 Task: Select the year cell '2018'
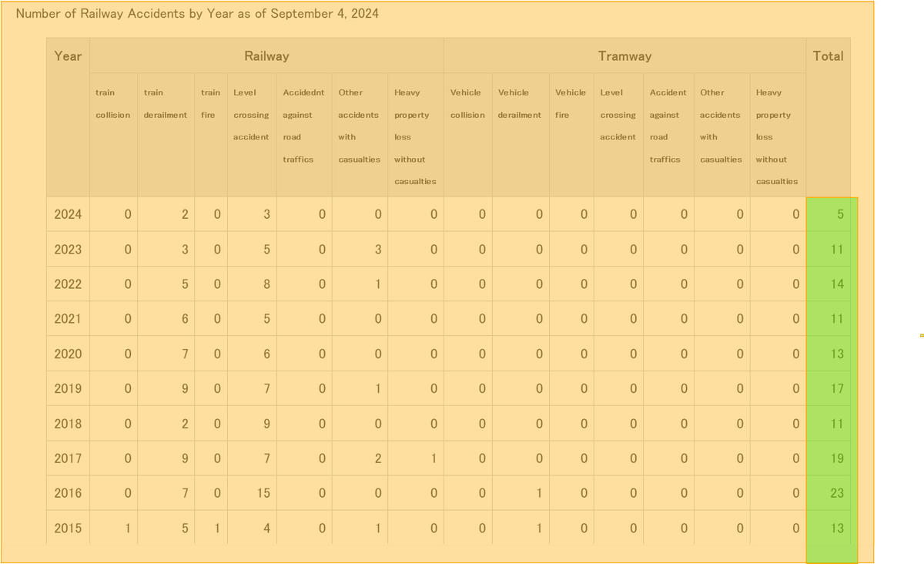coord(68,424)
